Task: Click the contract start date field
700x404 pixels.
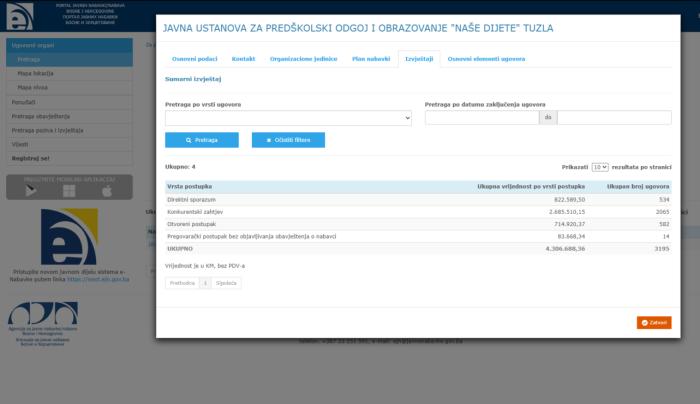Action: (x=482, y=117)
